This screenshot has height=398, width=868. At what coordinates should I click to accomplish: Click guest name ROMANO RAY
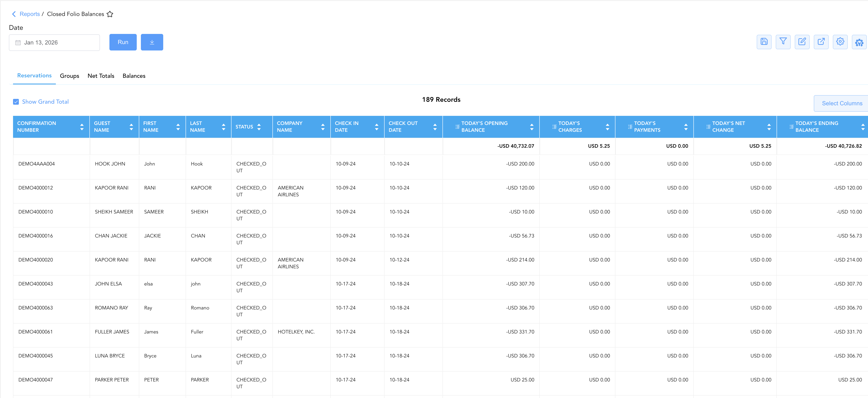pos(111,308)
